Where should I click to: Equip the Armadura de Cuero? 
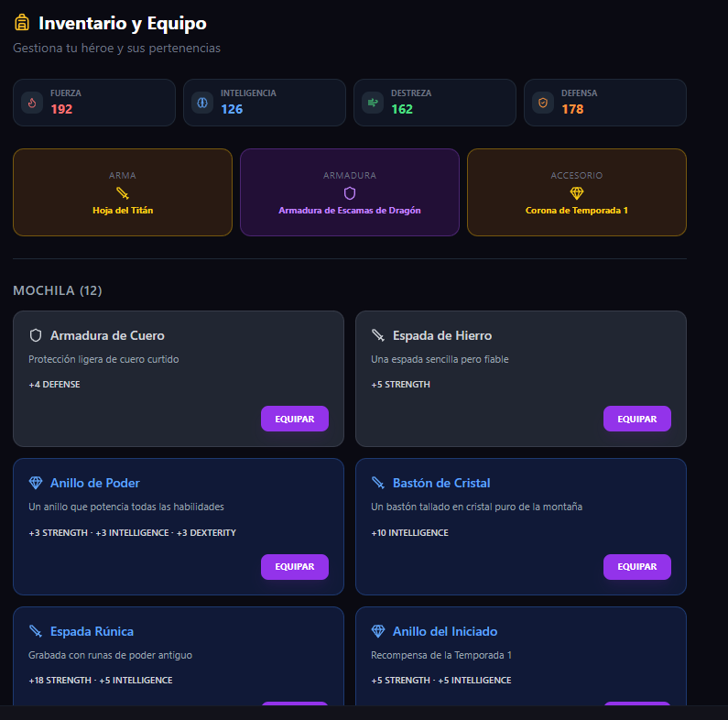(x=295, y=419)
